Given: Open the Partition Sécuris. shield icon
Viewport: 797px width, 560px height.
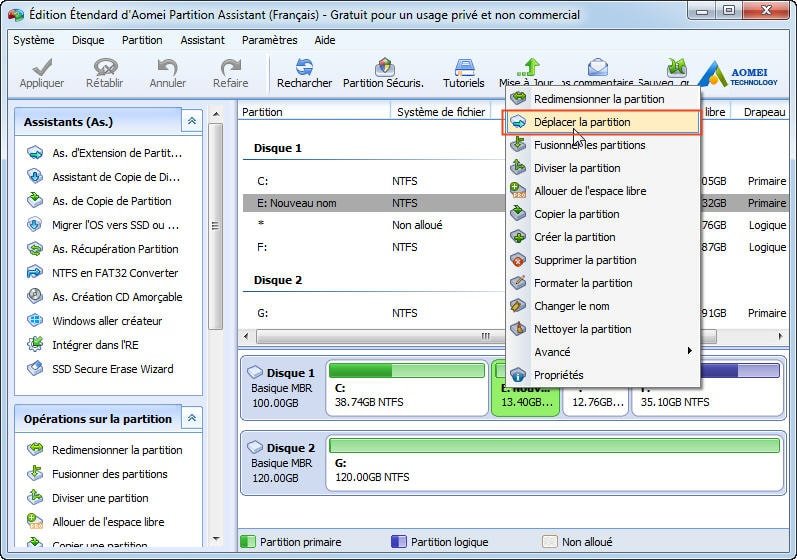Looking at the screenshot, I should (384, 67).
